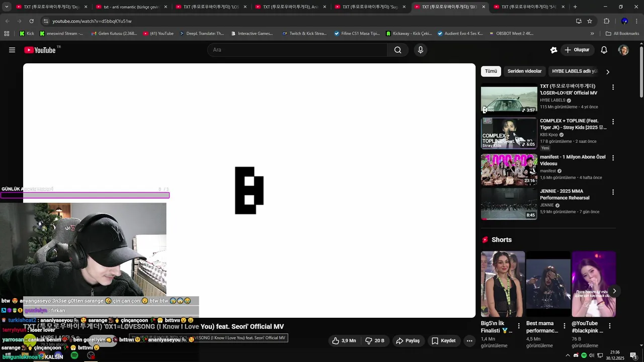This screenshot has width=644, height=362.
Task: Open the OBSBOT Meet 2 4K bookmark
Action: (511, 34)
